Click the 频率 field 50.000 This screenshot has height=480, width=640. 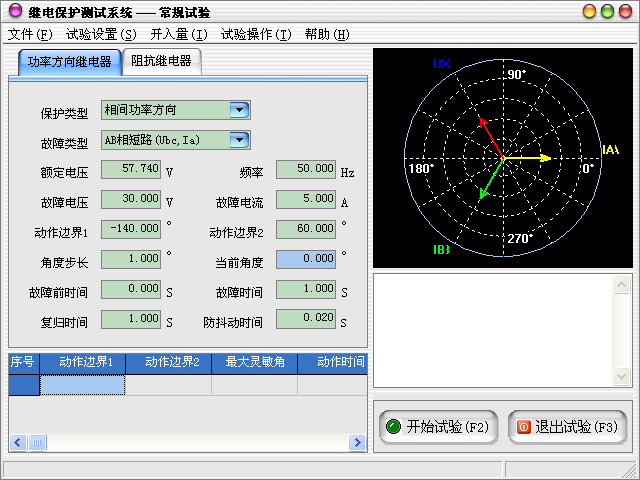point(306,169)
